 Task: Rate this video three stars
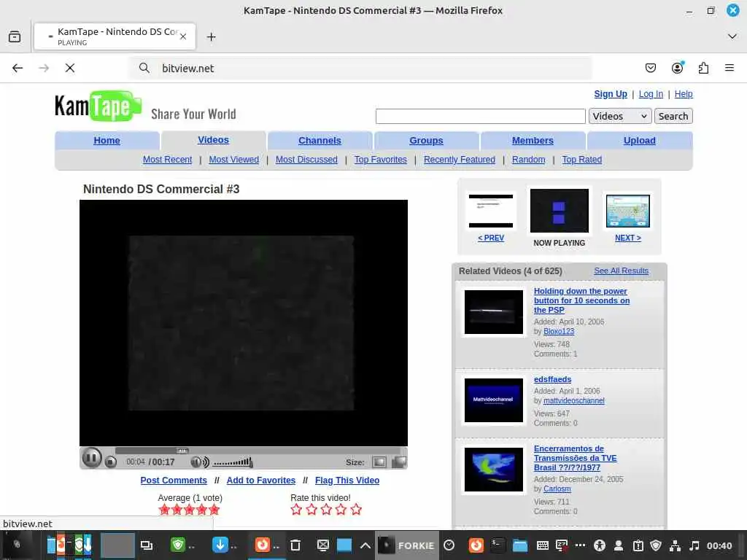click(326, 510)
